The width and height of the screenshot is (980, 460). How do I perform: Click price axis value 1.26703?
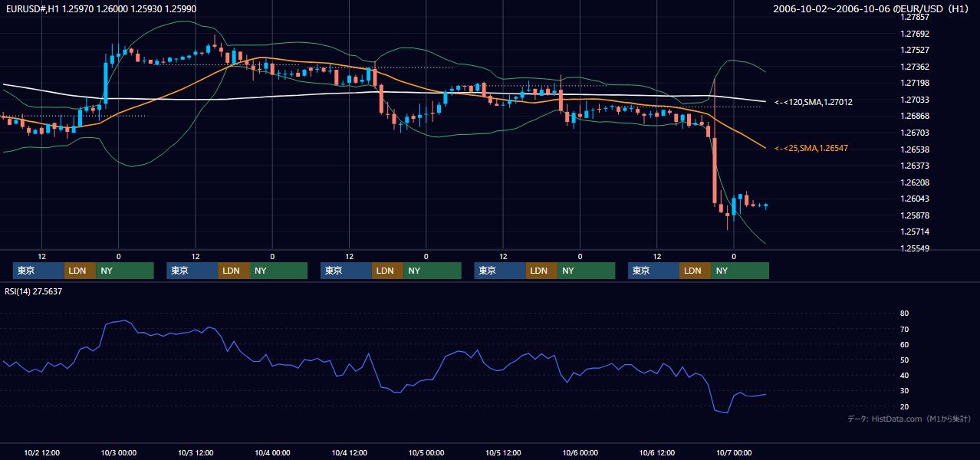pyautogui.click(x=914, y=133)
